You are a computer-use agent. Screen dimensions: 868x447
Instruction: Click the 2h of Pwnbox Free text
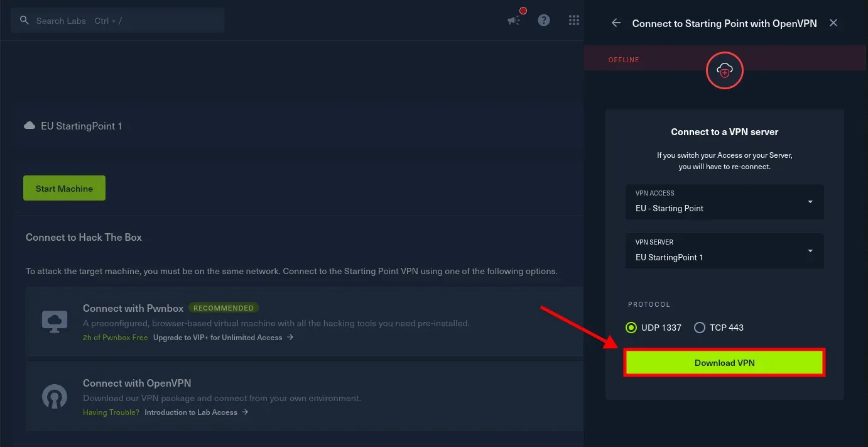(116, 338)
